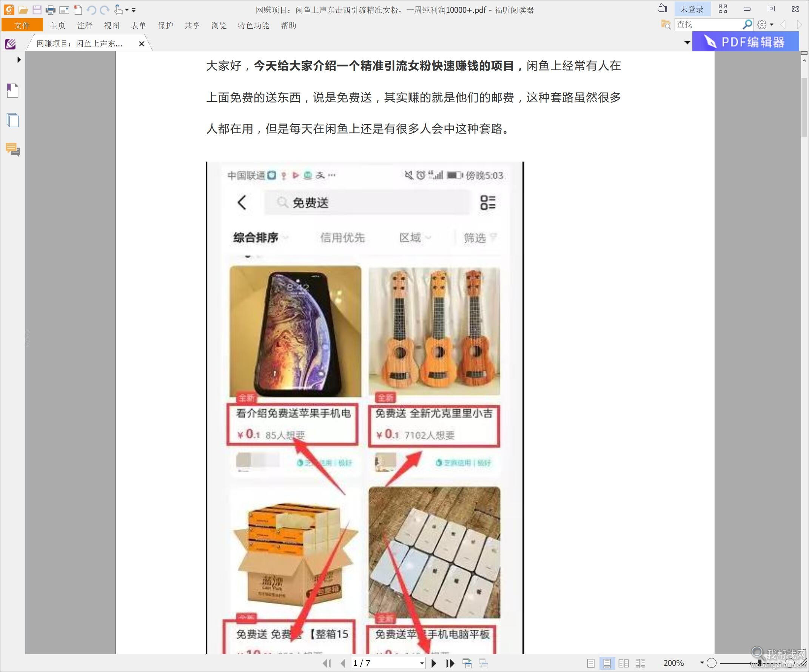Go to the first page
The width and height of the screenshot is (809, 672).
point(327,663)
